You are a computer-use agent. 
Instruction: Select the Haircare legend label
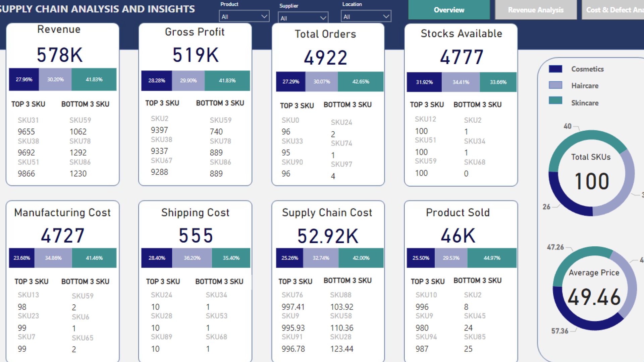(585, 86)
